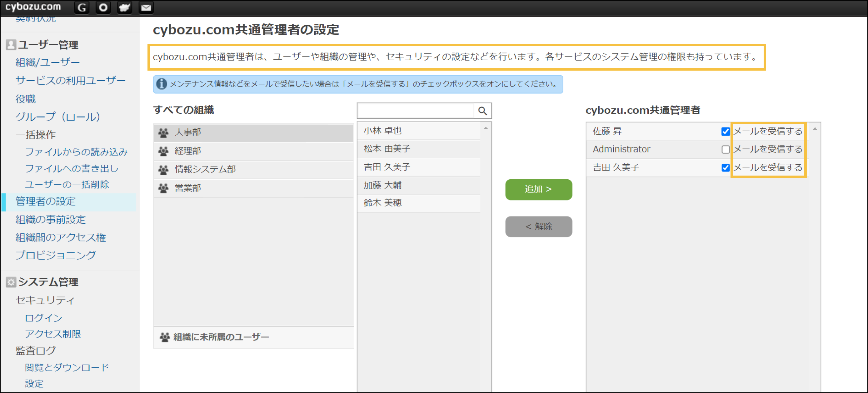Click the info icon on the maintenance notice
Screen dimensions: 868x393
pyautogui.click(x=162, y=84)
